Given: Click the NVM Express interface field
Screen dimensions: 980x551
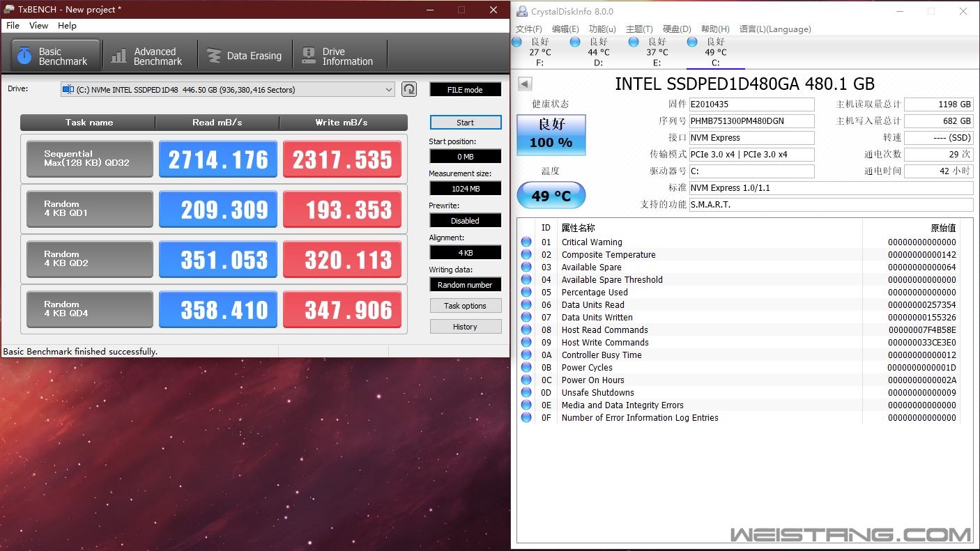Looking at the screenshot, I should 751,138.
